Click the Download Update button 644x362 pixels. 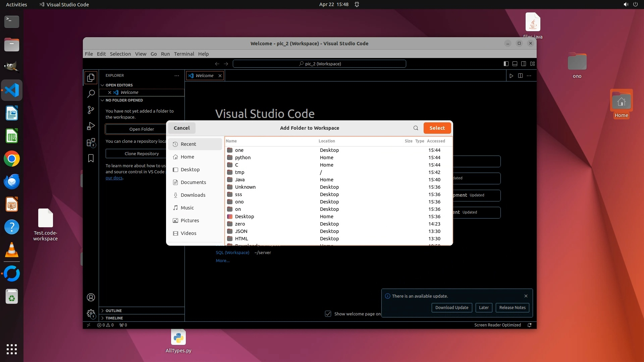point(451,308)
